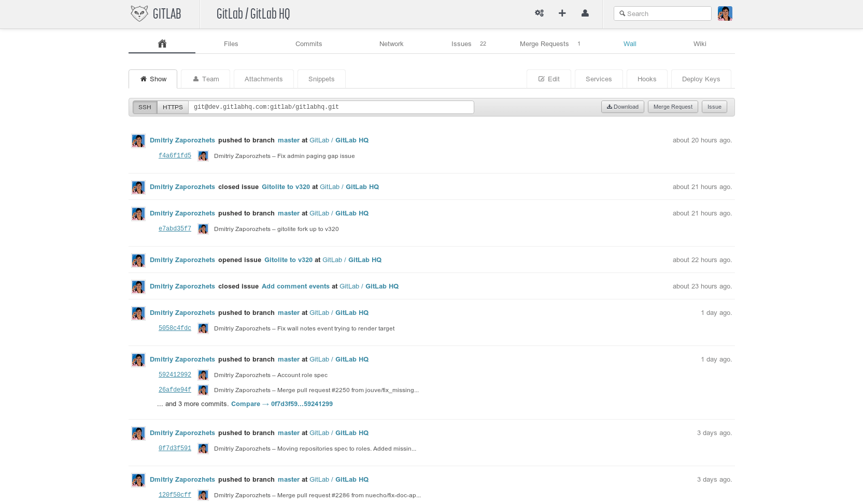Open the Edit project tab
Screen dimensions: 863x504
tap(549, 79)
